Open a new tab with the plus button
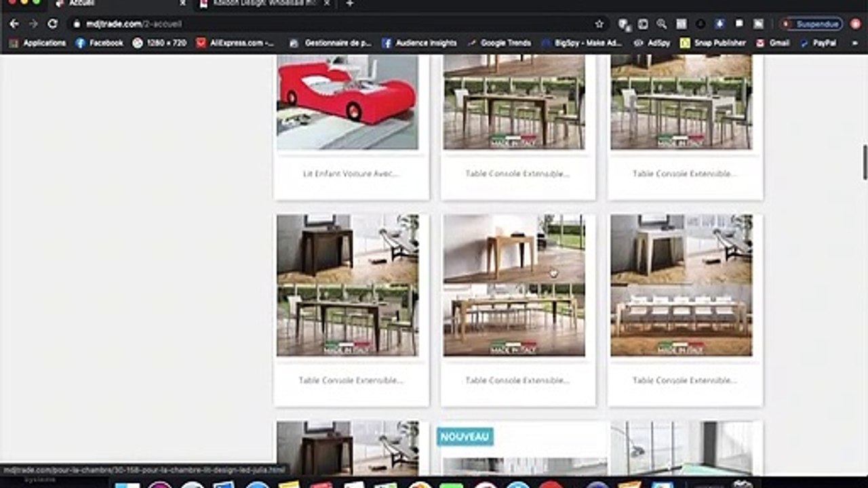Viewport: 868px width, 488px height. coord(349,3)
